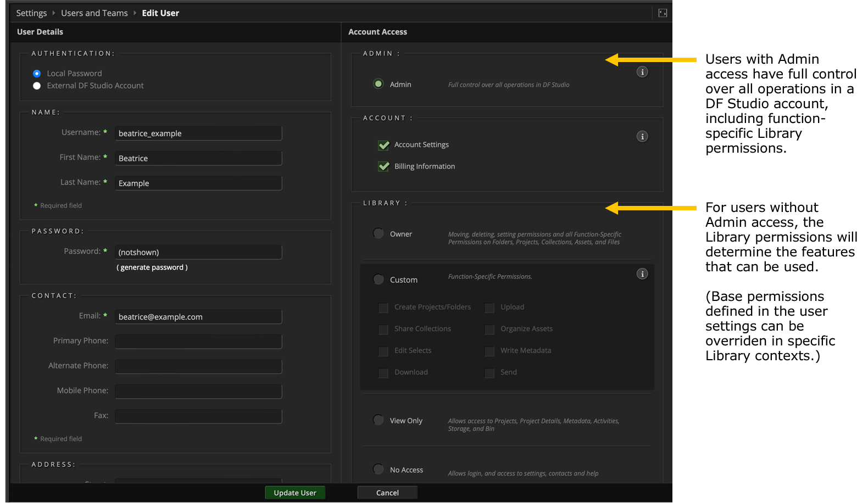Viewport: 868px width, 503px height.
Task: Click the Password input field
Action: (198, 252)
